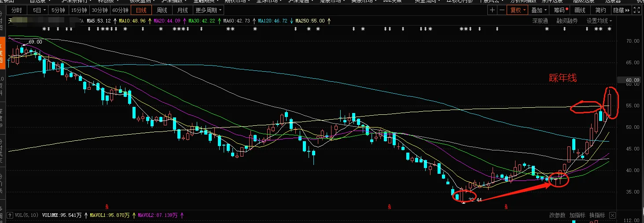Click 换指标 to change the indicator
The width and height of the screenshot is (644, 223).
point(597,215)
